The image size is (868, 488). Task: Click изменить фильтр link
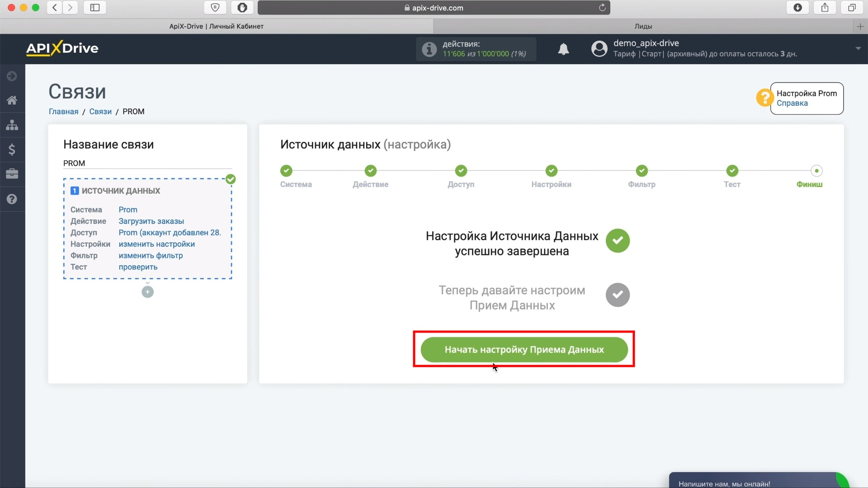point(151,255)
